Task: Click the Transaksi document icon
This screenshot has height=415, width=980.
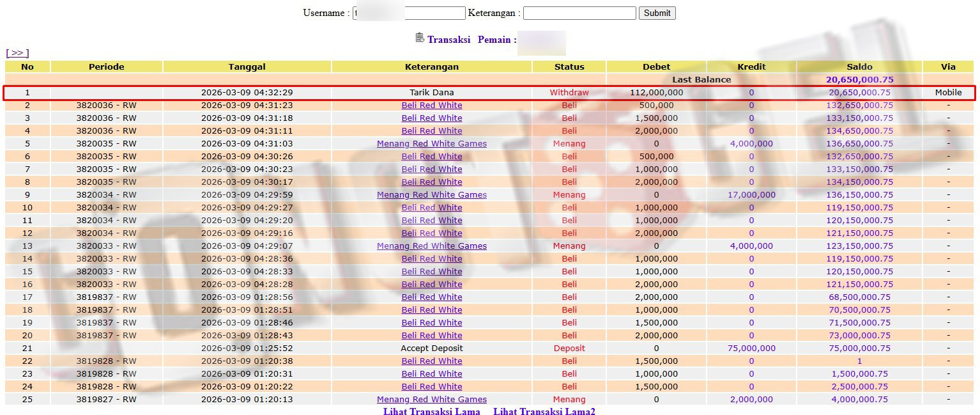Action: coord(419,38)
